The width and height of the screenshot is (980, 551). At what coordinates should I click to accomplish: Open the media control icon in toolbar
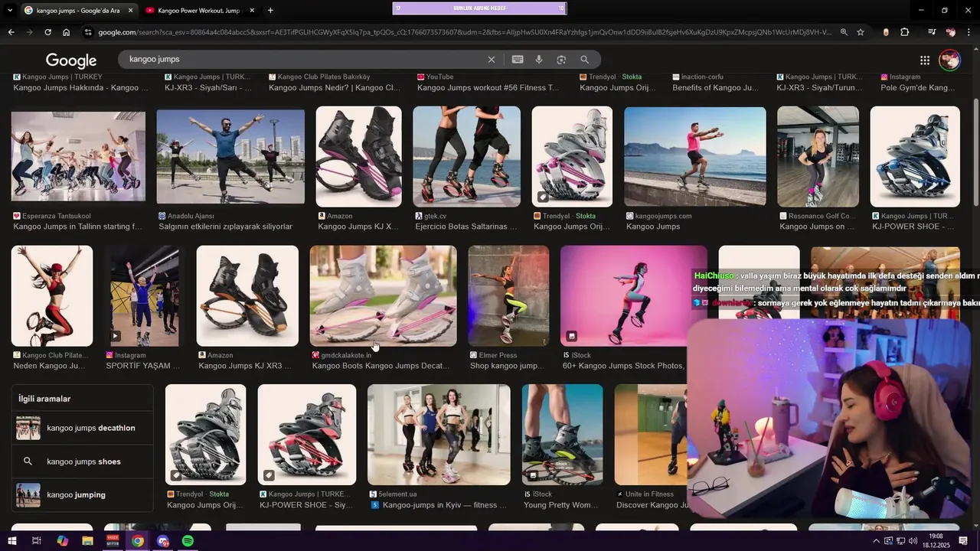pyautogui.click(x=932, y=32)
